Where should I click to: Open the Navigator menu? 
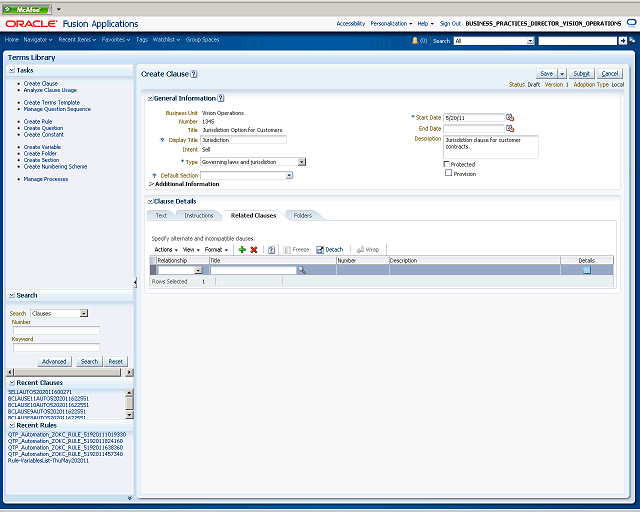click(38, 40)
